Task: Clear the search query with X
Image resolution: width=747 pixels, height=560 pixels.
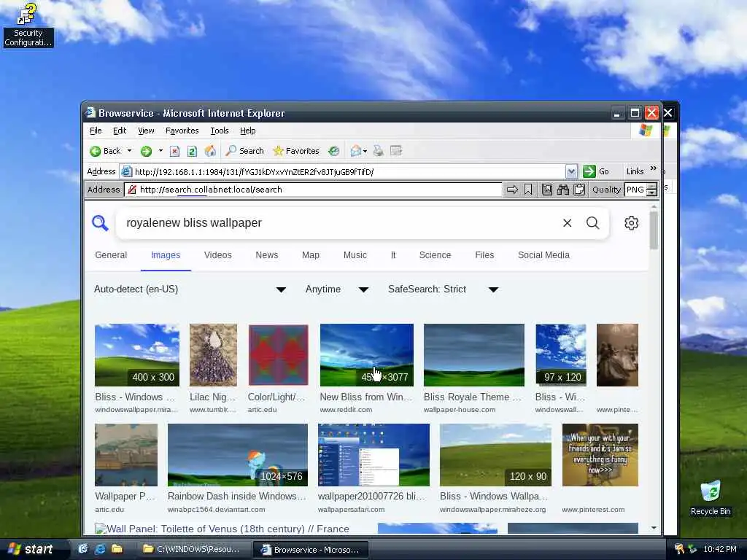Action: 567,223
